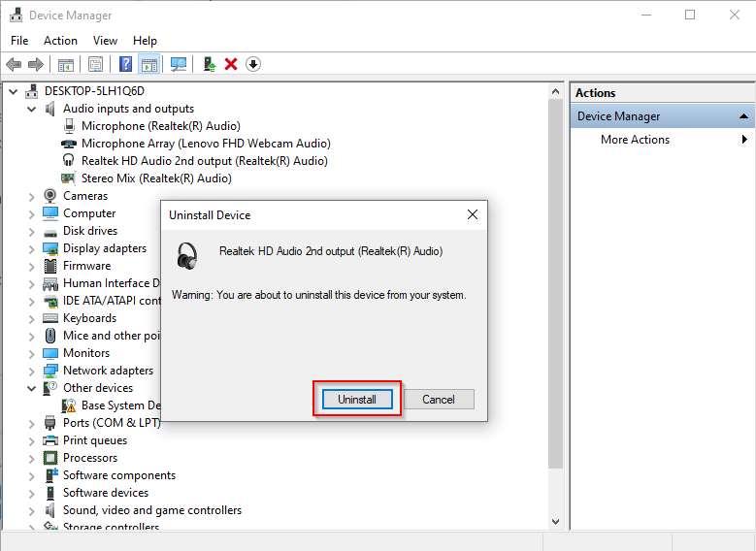Click the Base System Device warning icon
Image resolution: width=756 pixels, height=551 pixels.
[69, 405]
